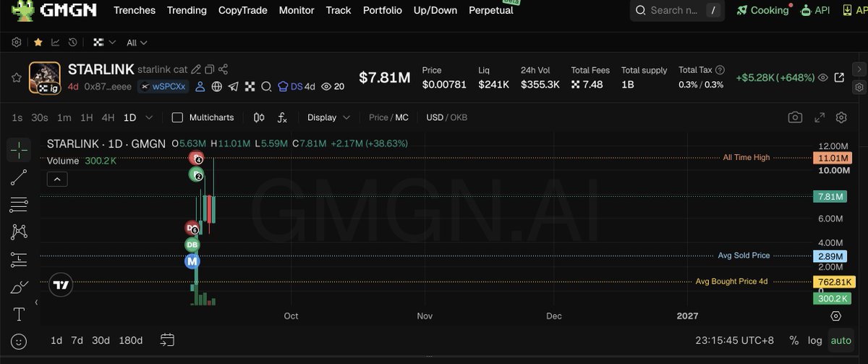Image resolution: width=868 pixels, height=364 pixels.
Task: Copy the STARLINK token address
Action: 209,69
